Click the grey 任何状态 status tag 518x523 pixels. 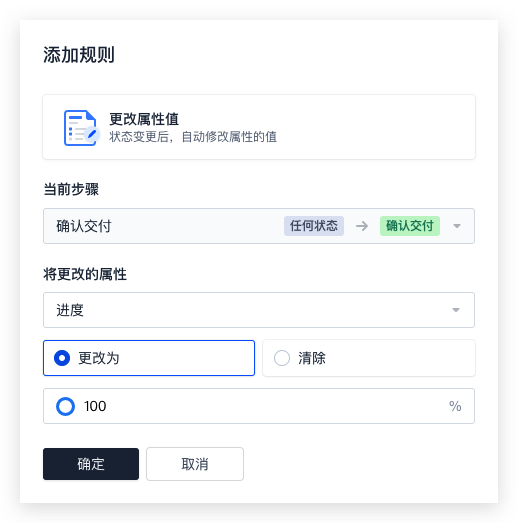[314, 226]
